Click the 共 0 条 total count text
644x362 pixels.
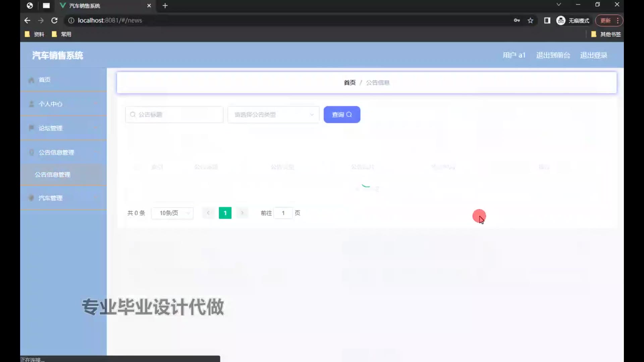136,213
